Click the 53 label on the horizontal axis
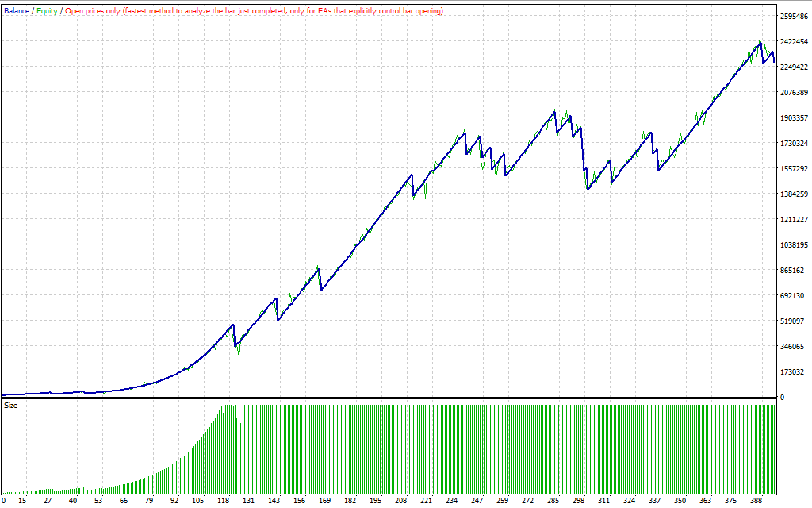Image resolution: width=812 pixels, height=508 pixels. (x=98, y=501)
